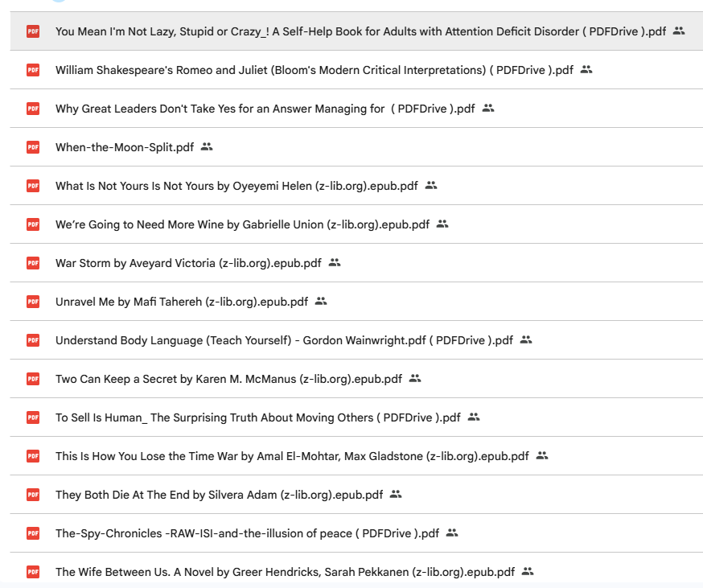Click shared icon beside Understand Body Language file
703x588 pixels.
[526, 340]
